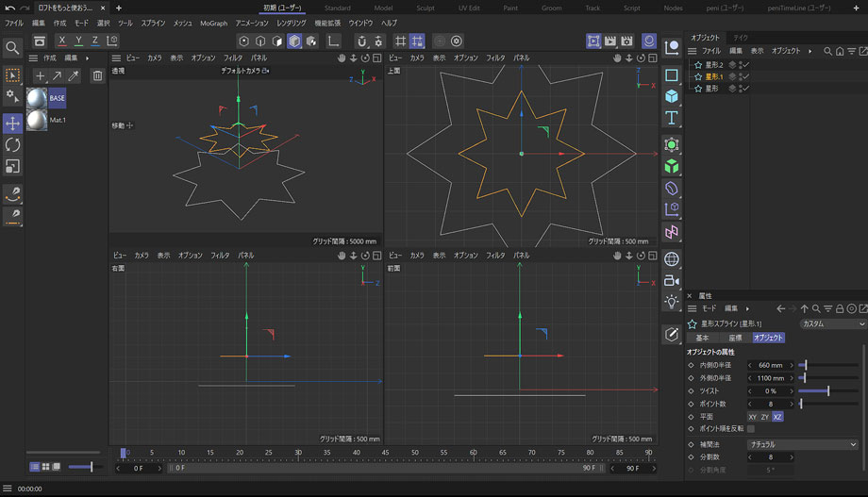Open the カスタム preset dropdown
868x497 pixels.
832,323
